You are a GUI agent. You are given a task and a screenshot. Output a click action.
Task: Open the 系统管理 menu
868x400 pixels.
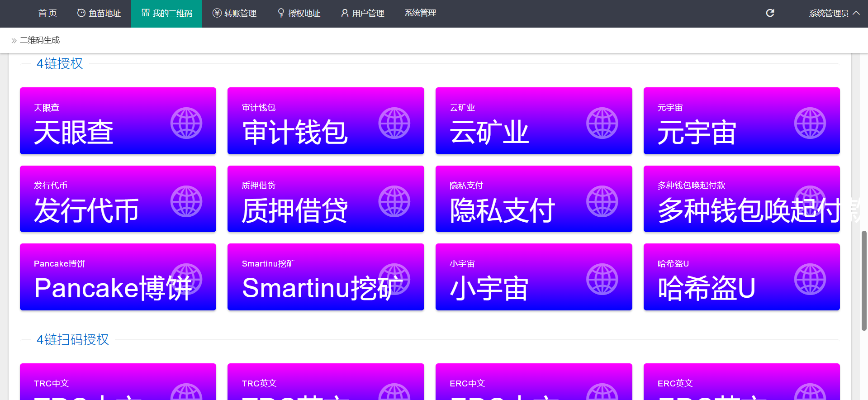(420, 13)
